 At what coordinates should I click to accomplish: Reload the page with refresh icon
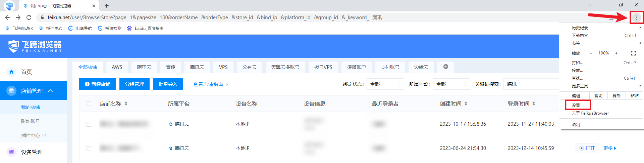coord(29,17)
